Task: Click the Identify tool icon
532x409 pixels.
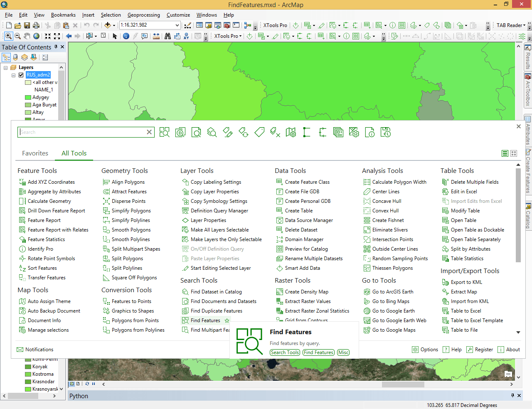Action: (x=126, y=36)
